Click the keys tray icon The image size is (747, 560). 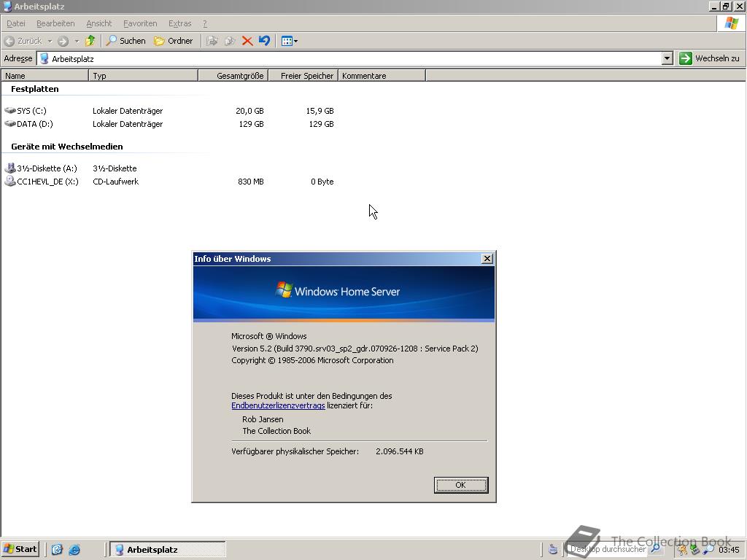coord(682,550)
